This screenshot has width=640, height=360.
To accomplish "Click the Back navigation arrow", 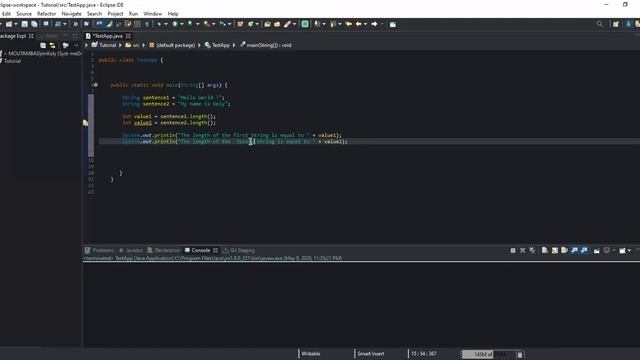I will [x=358, y=24].
